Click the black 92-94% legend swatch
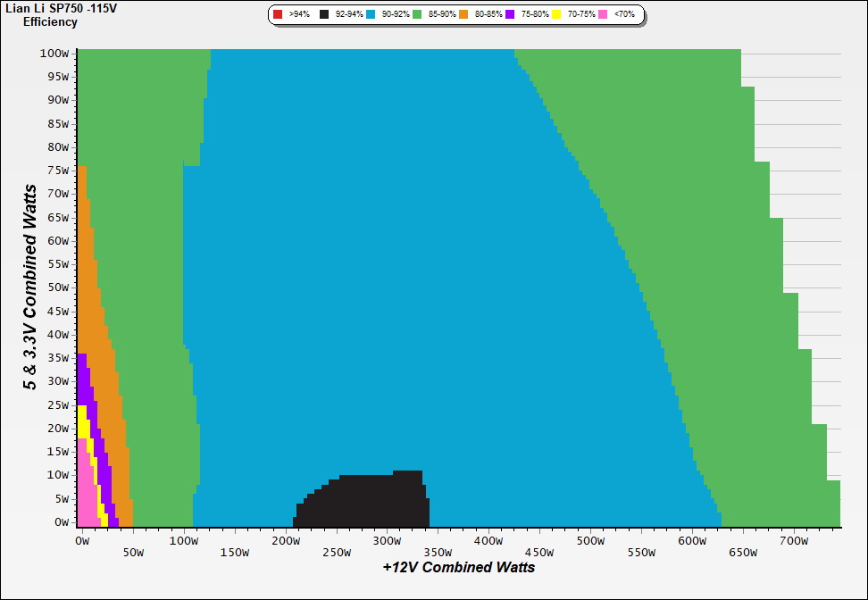The height and width of the screenshot is (600, 868). [325, 15]
